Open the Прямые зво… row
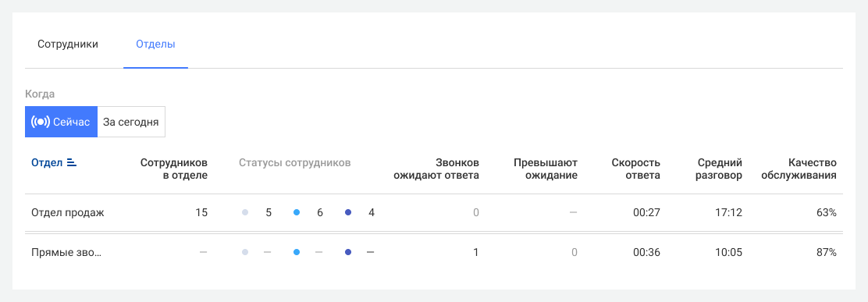 pyautogui.click(x=434, y=252)
